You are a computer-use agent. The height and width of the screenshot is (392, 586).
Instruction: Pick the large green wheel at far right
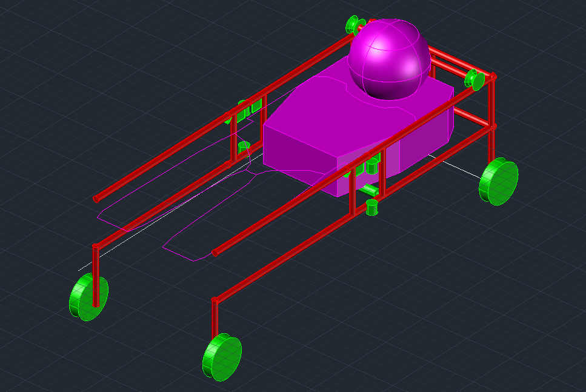499,182
